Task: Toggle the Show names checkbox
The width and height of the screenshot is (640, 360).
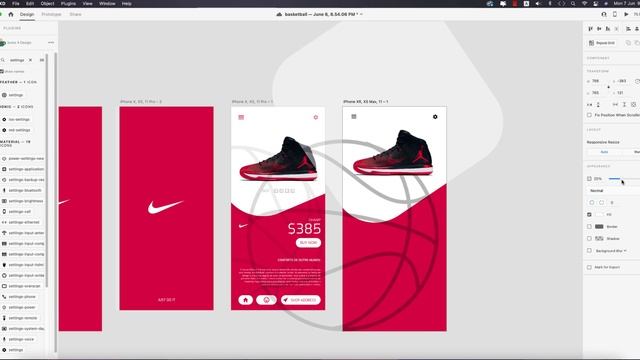Action: pyautogui.click(x=2, y=71)
